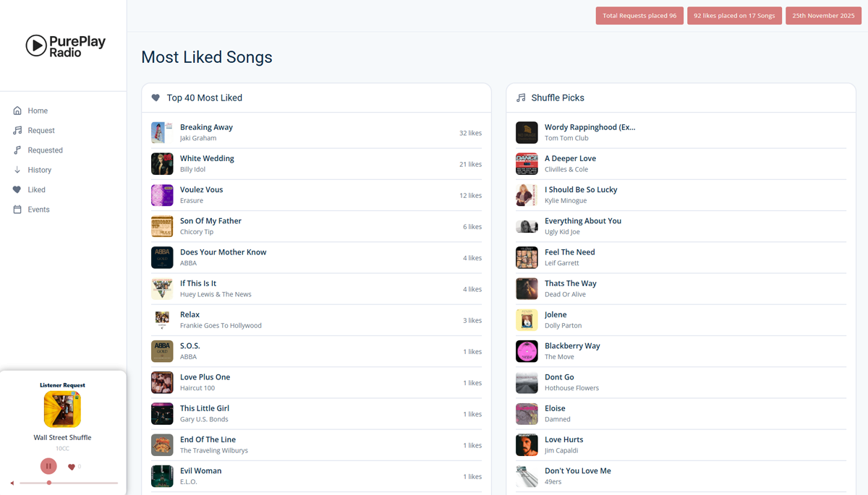Open Breaking Away by Jaki Graham
The width and height of the screenshot is (868, 495).
pyautogui.click(x=206, y=127)
